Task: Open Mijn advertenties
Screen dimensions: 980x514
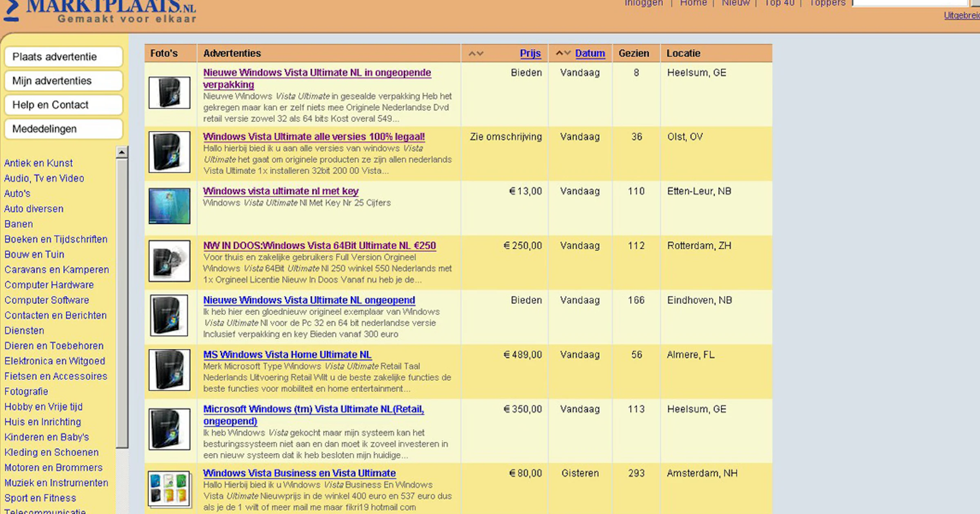Action: coord(64,81)
